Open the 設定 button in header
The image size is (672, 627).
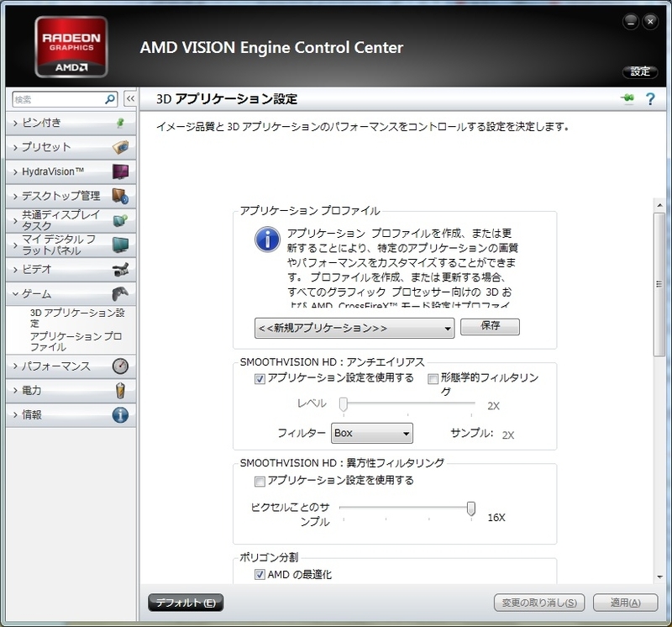(640, 71)
